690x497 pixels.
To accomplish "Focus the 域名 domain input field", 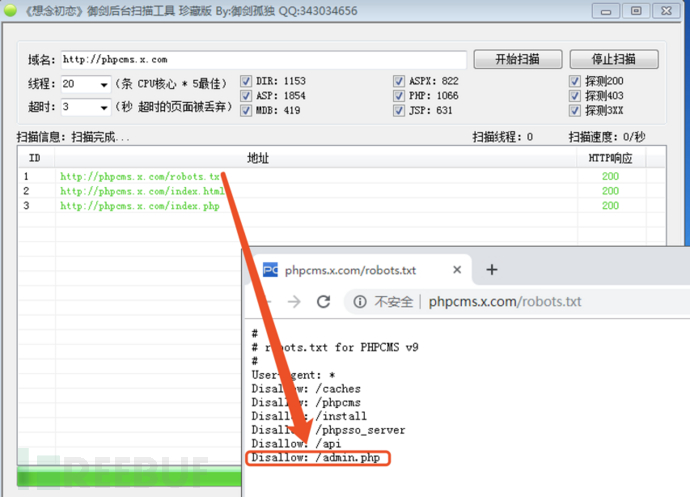I will (x=263, y=60).
